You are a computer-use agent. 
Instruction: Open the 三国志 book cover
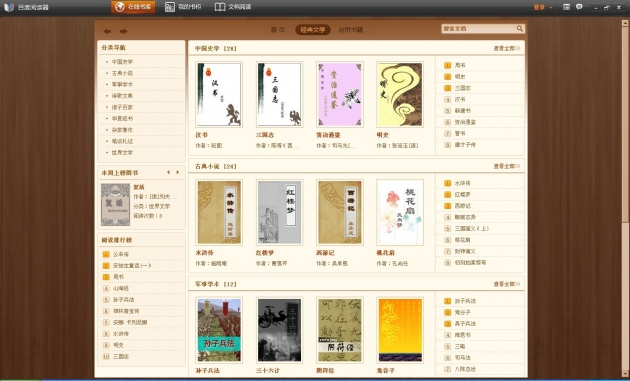pos(279,94)
